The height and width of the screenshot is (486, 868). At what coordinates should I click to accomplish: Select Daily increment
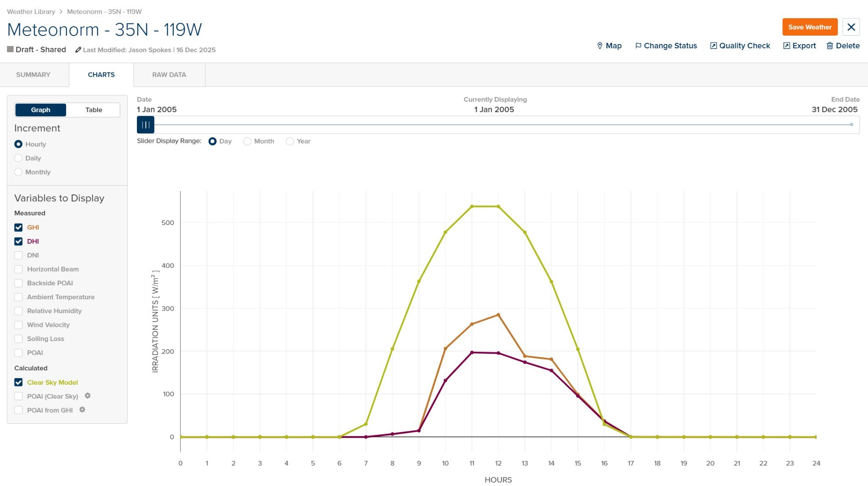click(18, 158)
